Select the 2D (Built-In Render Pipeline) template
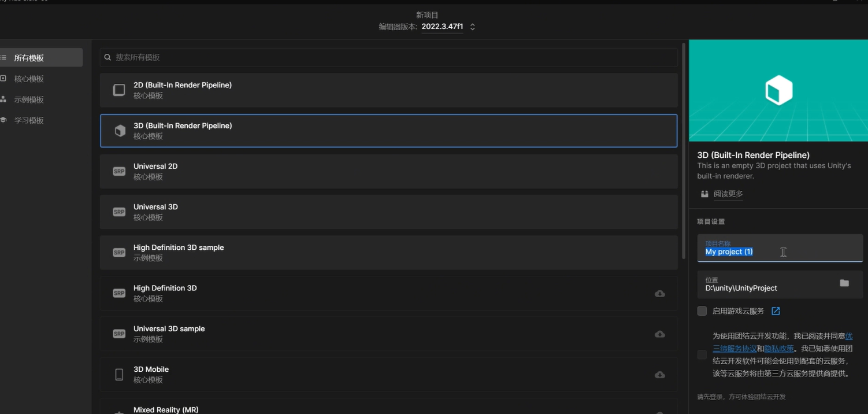Viewport: 868px width, 414px height. coord(388,90)
